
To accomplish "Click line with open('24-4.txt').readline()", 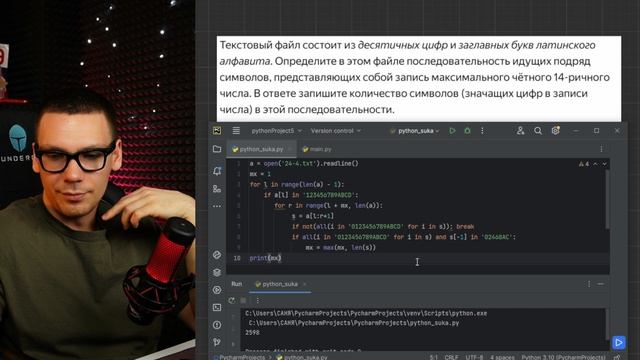I will point(304,163).
